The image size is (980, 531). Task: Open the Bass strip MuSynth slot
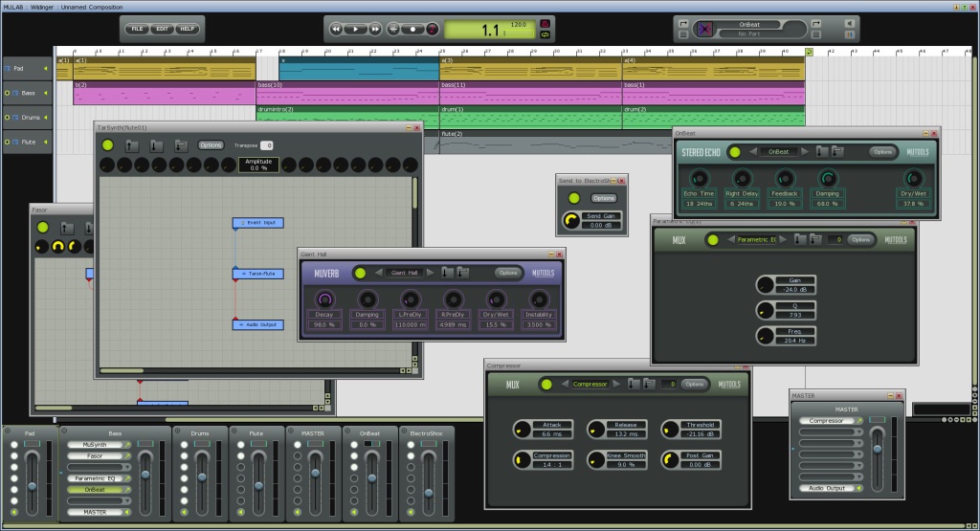[94, 445]
